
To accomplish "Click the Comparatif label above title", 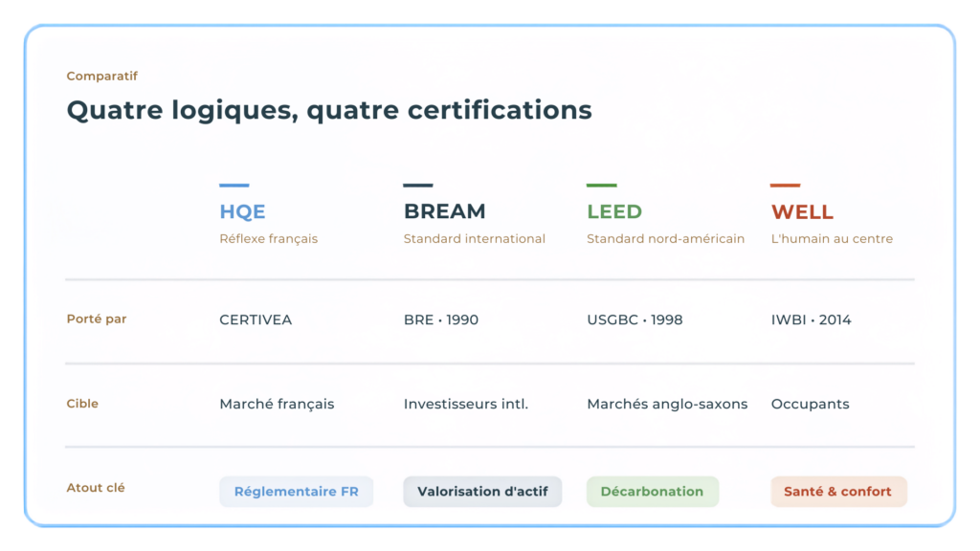I will (x=101, y=77).
